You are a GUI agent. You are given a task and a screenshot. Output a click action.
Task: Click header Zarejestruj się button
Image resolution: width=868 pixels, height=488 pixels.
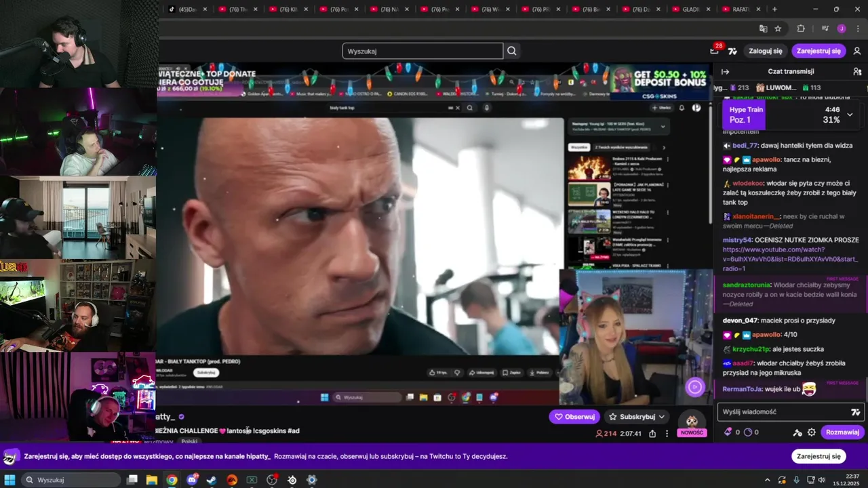pos(818,51)
